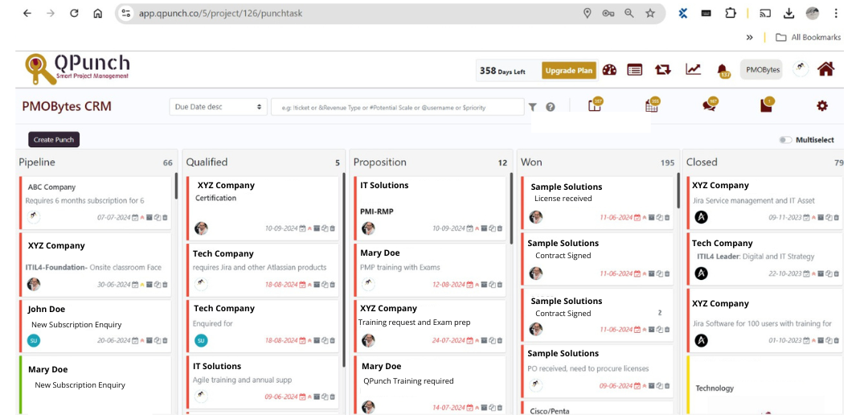Open the Tech Company Enquired for card
The width and height of the screenshot is (868, 415).
(262, 326)
